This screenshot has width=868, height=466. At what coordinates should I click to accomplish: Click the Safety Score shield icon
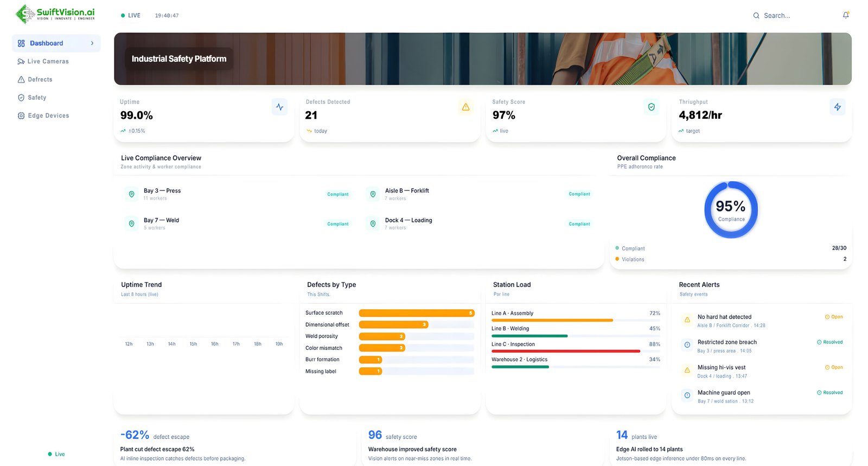click(x=652, y=107)
